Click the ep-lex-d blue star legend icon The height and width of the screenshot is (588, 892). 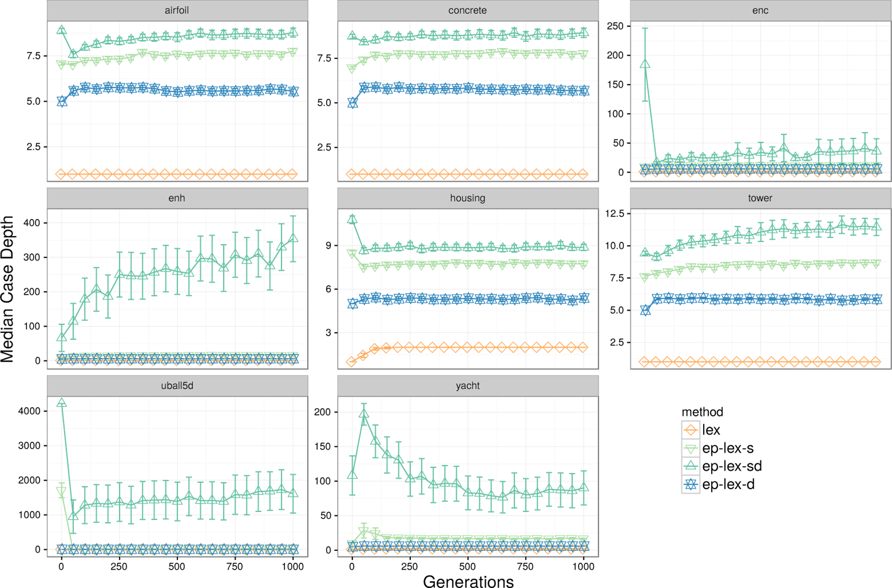coord(690,484)
